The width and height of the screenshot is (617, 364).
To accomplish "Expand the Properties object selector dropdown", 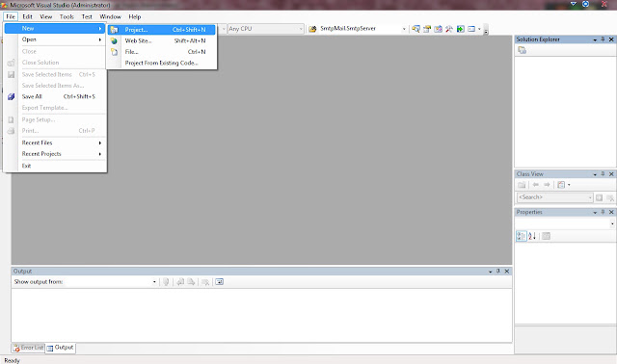I will pyautogui.click(x=612, y=223).
